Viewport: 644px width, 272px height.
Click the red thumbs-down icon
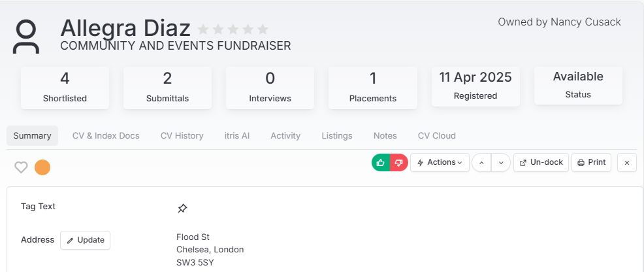click(x=399, y=163)
